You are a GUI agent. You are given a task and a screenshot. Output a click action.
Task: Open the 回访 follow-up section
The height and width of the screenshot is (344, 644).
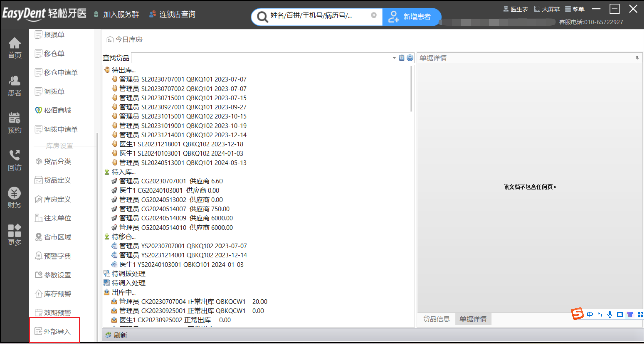[14, 161]
